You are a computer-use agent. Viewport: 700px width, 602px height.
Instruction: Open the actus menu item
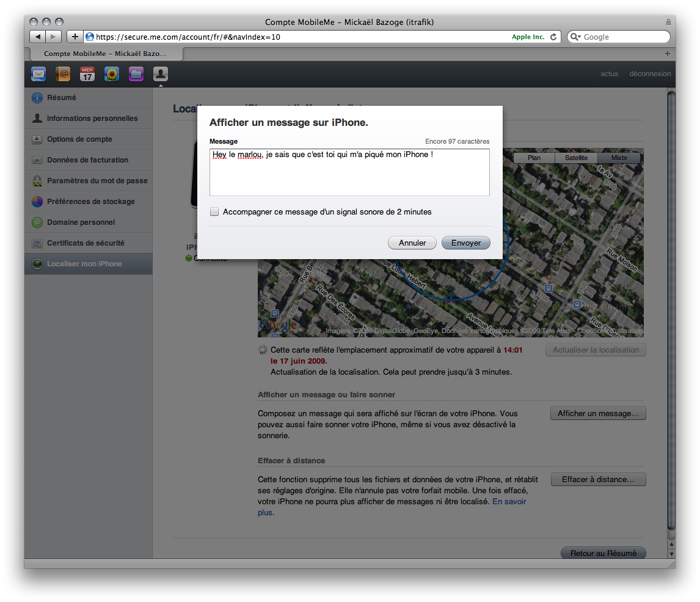(x=610, y=74)
